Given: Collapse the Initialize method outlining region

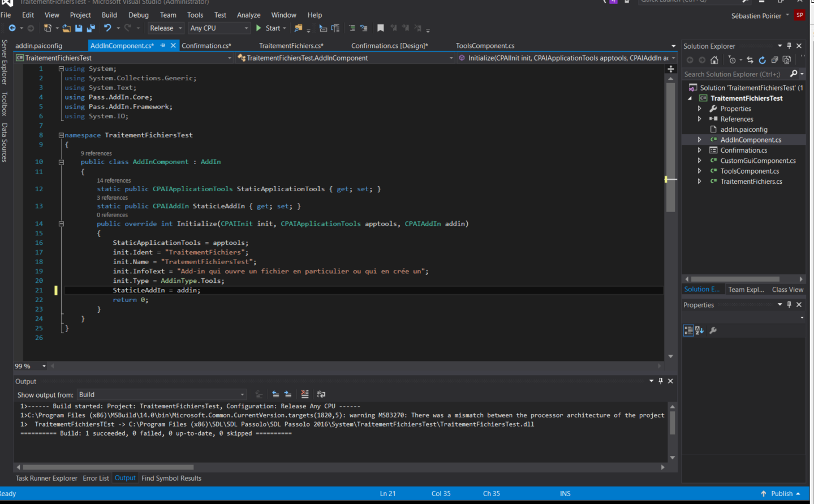Looking at the screenshot, I should (x=61, y=224).
